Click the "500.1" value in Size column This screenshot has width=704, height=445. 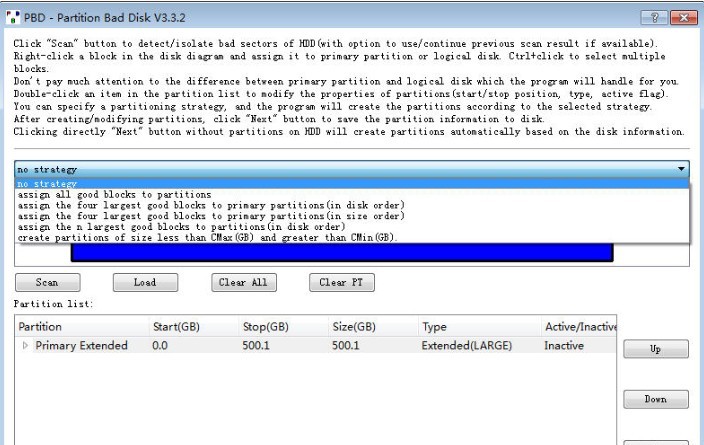(346, 345)
